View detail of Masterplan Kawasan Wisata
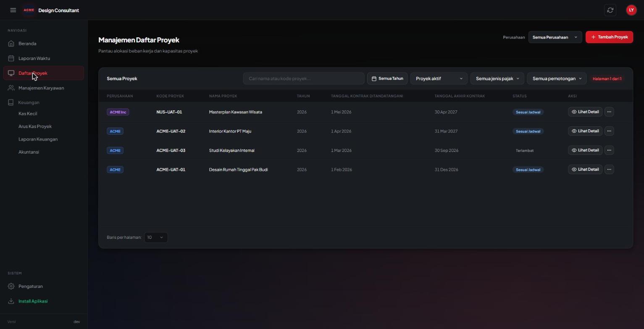The height and width of the screenshot is (329, 644). point(585,112)
